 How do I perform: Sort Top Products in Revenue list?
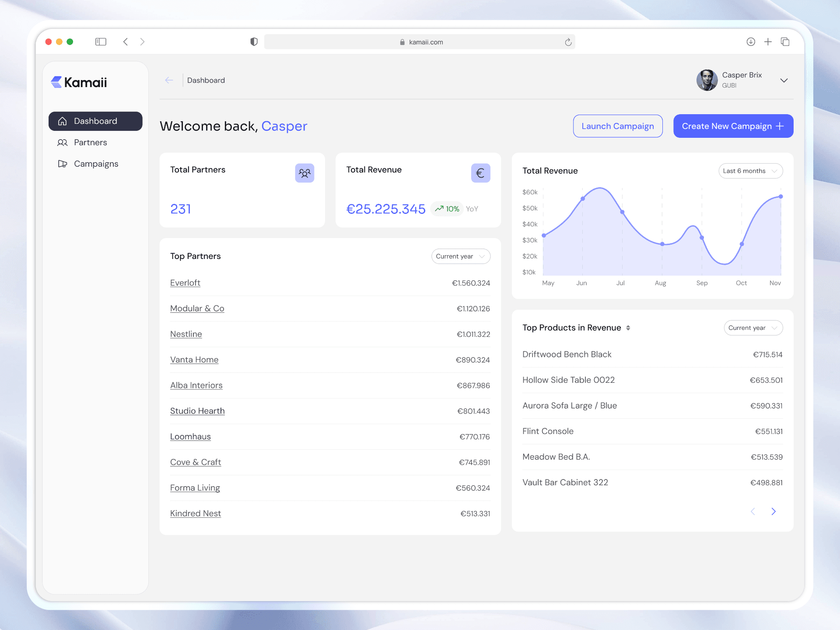(x=628, y=328)
